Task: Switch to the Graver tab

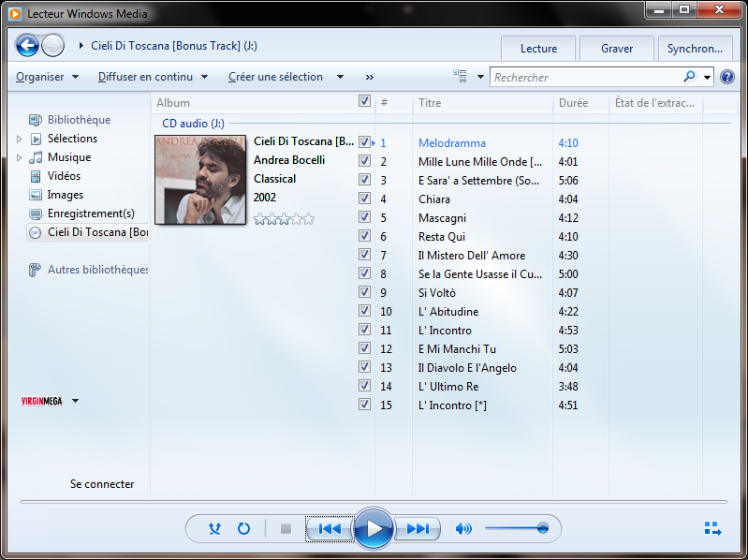Action: tap(617, 49)
